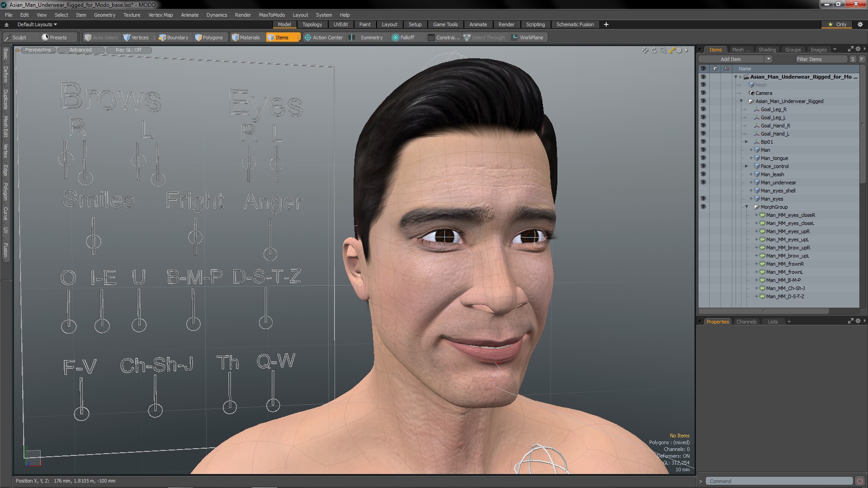Viewport: 868px width, 488px height.
Task: Click the Add Item button
Action: click(731, 59)
